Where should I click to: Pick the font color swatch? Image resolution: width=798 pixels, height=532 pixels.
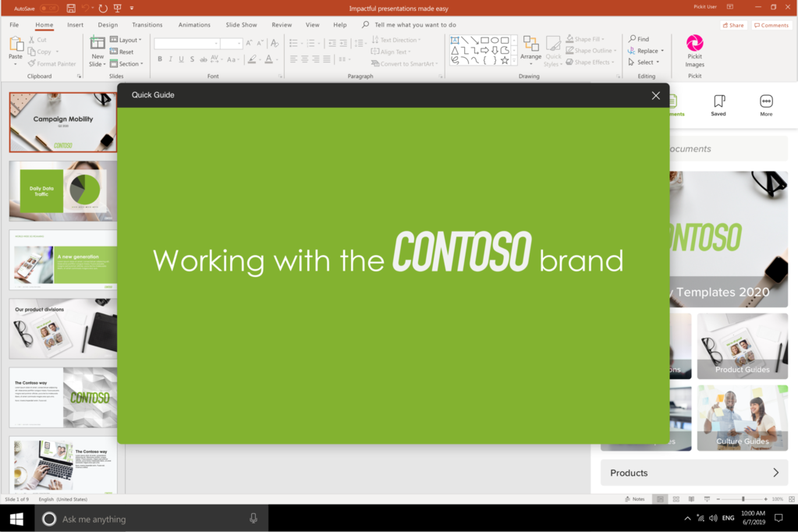tap(268, 59)
